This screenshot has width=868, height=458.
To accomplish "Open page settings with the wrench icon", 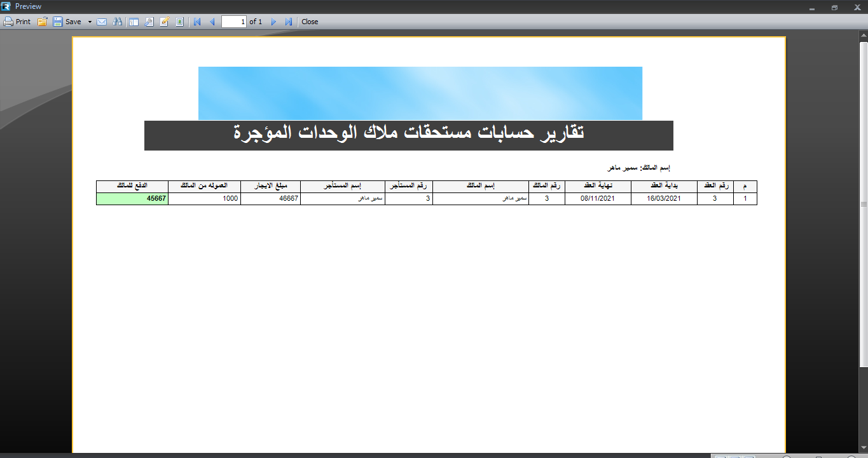I will (149, 22).
